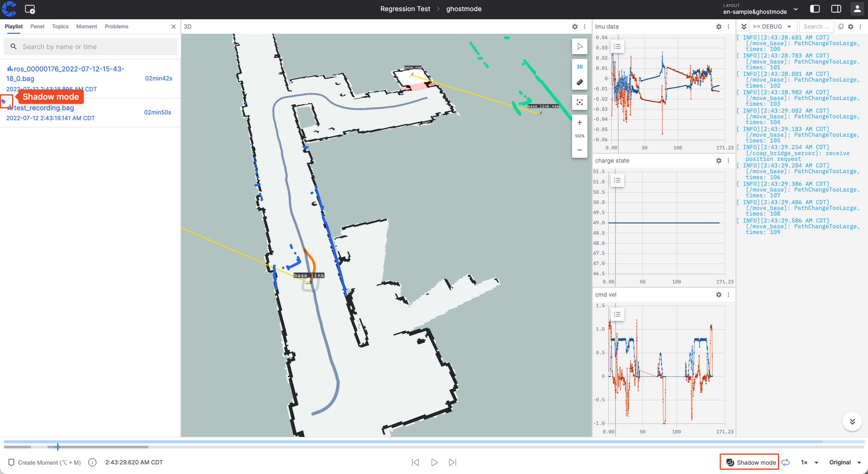Open the LAYOUT en-sample&ghostmode dropdown
The height and width of the screenshot is (474, 868).
pos(760,9)
